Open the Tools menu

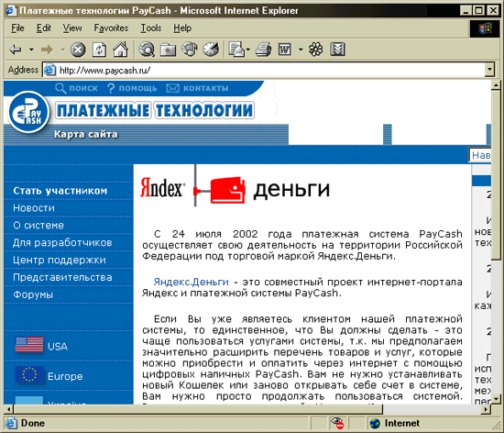[151, 28]
